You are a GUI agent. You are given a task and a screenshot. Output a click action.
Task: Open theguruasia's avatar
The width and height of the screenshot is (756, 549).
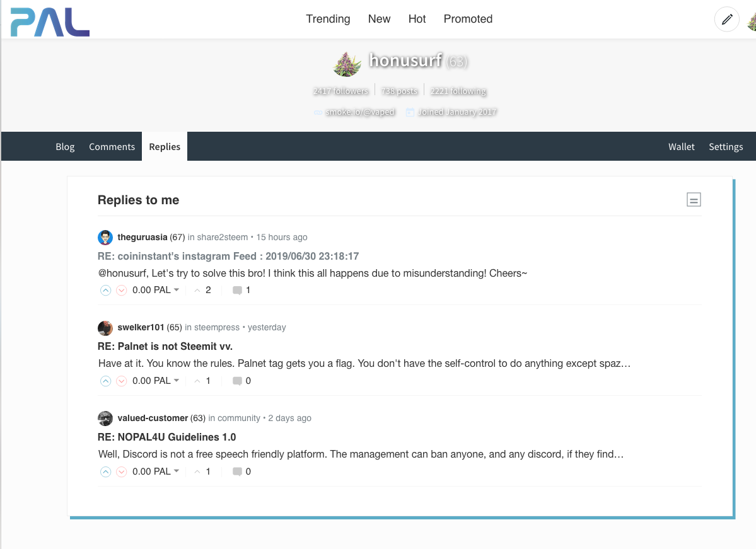[105, 237]
